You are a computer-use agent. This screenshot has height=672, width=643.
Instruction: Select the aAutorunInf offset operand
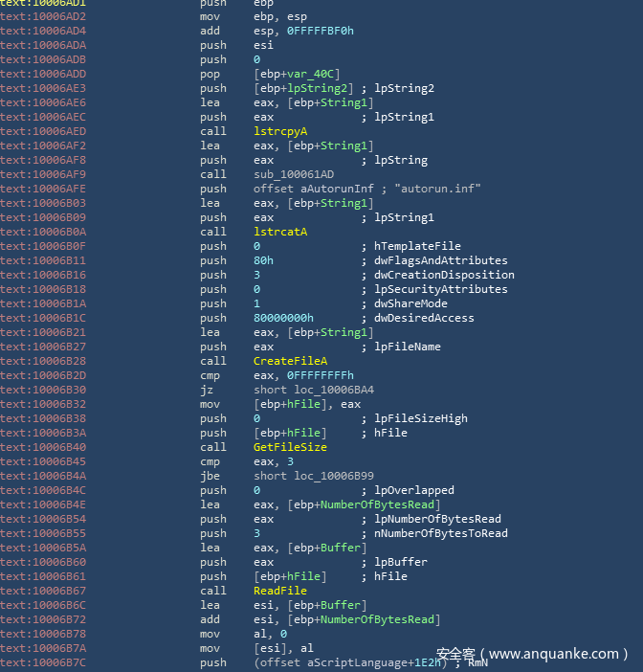coord(320,189)
